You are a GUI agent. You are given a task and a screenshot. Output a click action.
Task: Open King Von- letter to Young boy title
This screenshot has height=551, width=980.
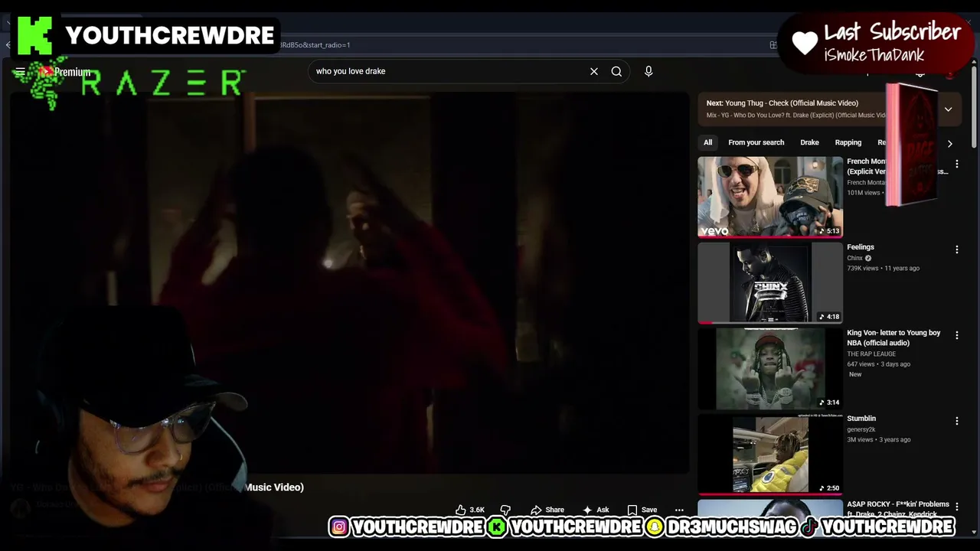click(x=893, y=337)
